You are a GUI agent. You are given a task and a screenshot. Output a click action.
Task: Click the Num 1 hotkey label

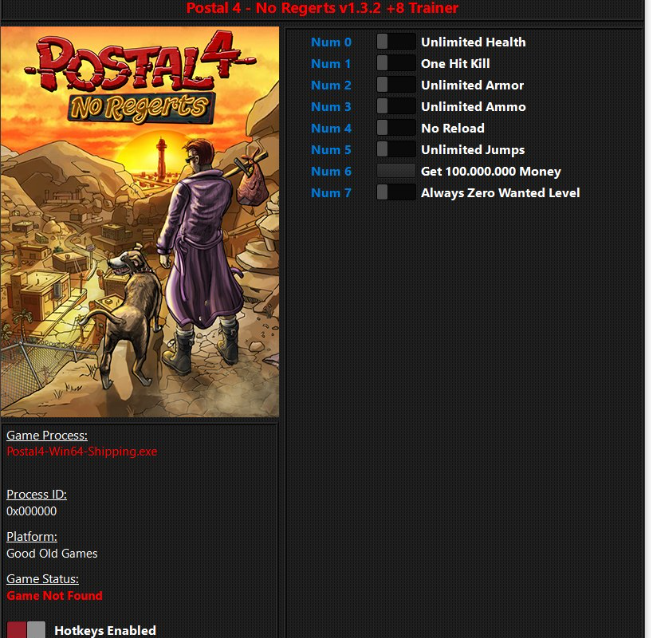click(x=331, y=64)
